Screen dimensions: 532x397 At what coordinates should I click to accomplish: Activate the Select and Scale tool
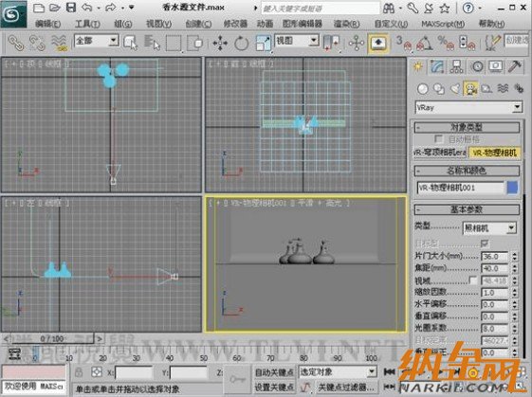click(263, 44)
